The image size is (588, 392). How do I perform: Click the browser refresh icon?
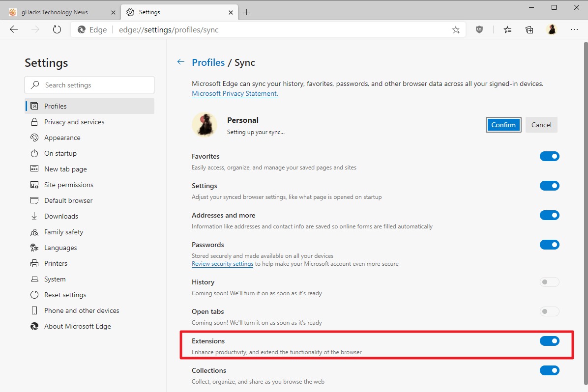(57, 29)
